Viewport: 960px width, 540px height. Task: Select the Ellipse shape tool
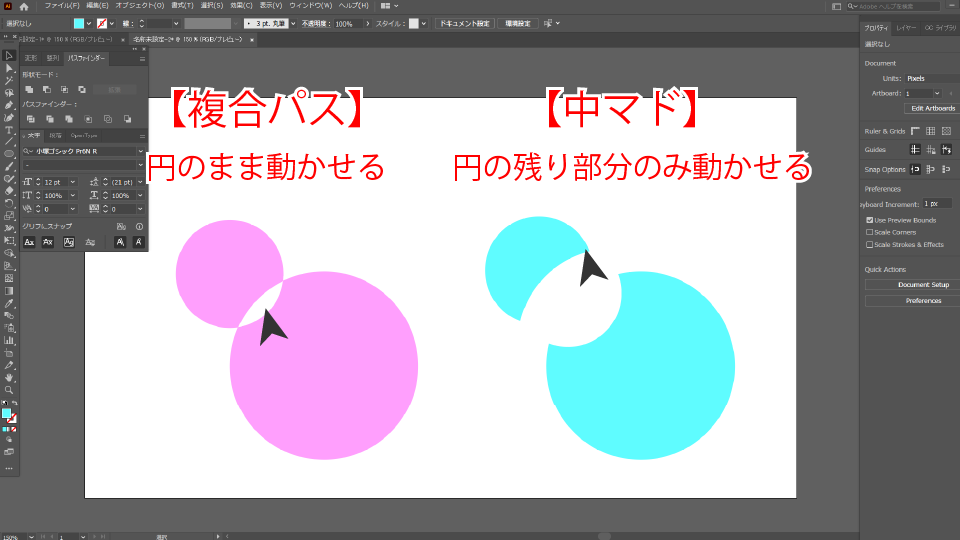(9, 154)
